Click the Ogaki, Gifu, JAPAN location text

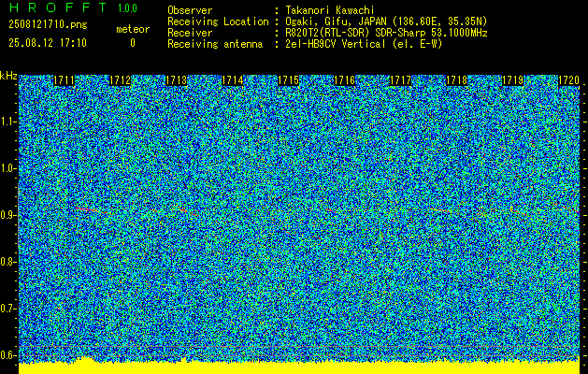386,22
